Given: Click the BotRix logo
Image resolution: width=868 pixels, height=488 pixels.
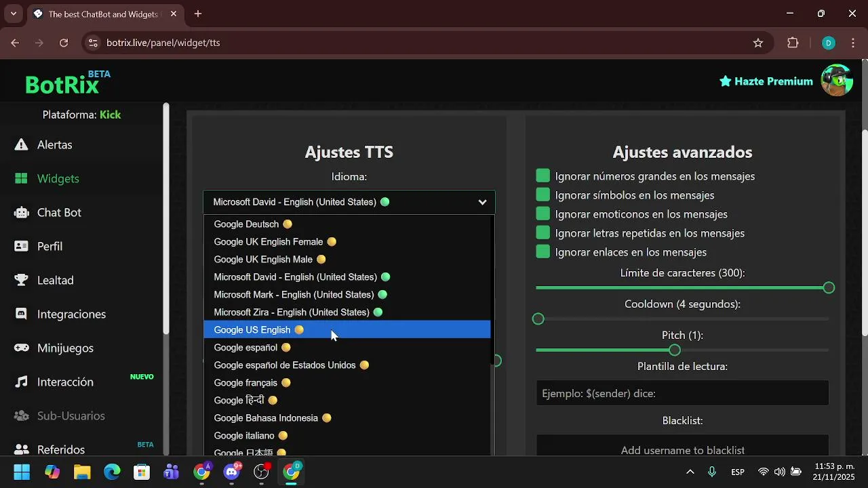Looking at the screenshot, I should [x=67, y=83].
